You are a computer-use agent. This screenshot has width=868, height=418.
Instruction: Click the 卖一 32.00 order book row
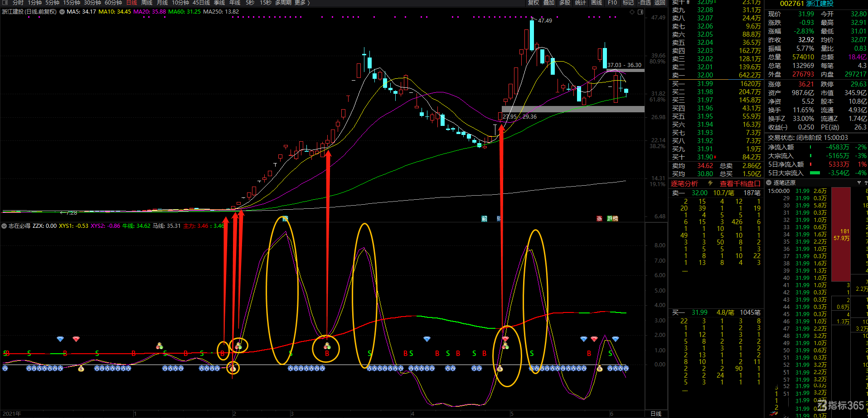[x=716, y=75]
